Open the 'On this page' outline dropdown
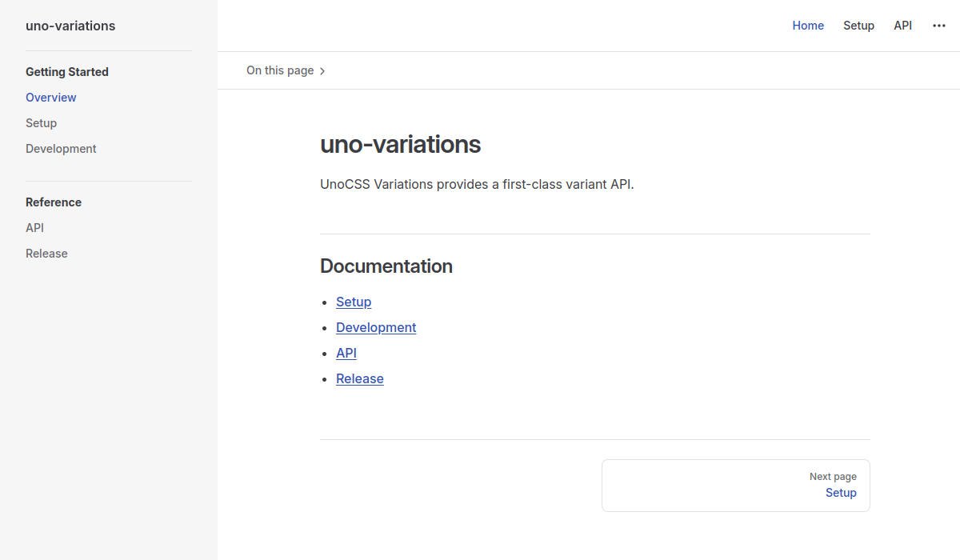Screen dimensions: 960x560 (x=280, y=70)
